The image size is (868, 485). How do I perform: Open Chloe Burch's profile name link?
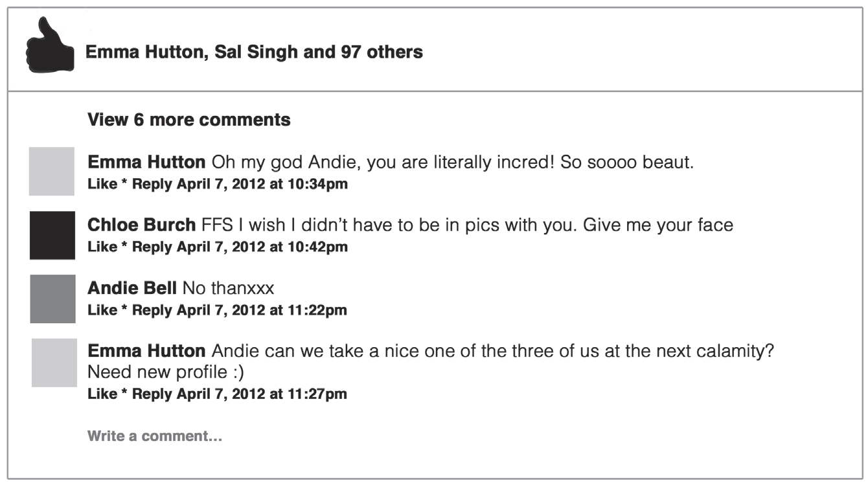coord(141,225)
